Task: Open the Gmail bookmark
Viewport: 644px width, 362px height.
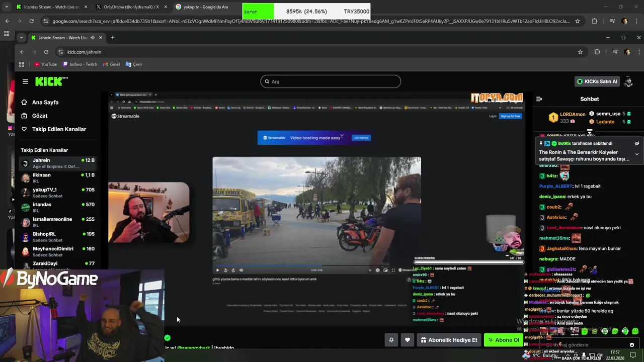Action: [111, 64]
